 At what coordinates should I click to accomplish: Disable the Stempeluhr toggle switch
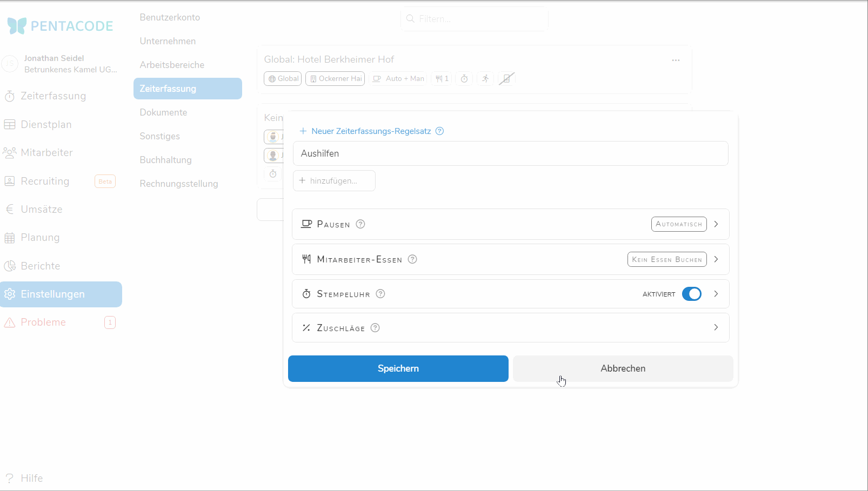click(691, 294)
